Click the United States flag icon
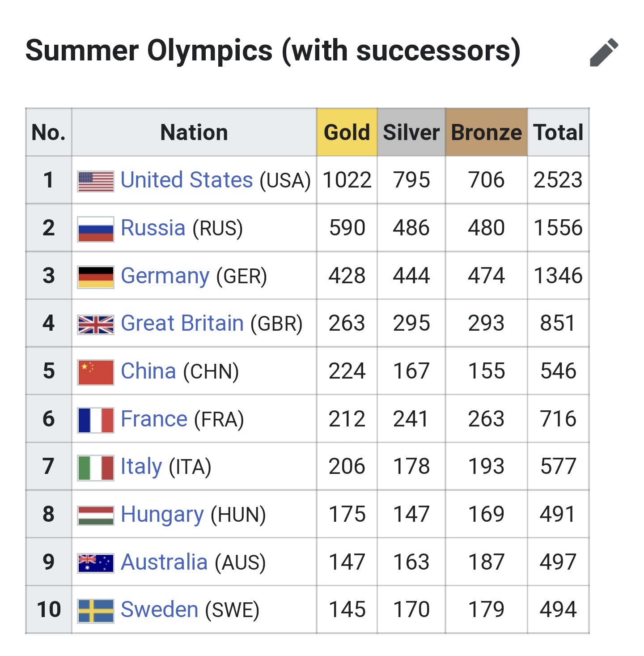 pyautogui.click(x=96, y=181)
